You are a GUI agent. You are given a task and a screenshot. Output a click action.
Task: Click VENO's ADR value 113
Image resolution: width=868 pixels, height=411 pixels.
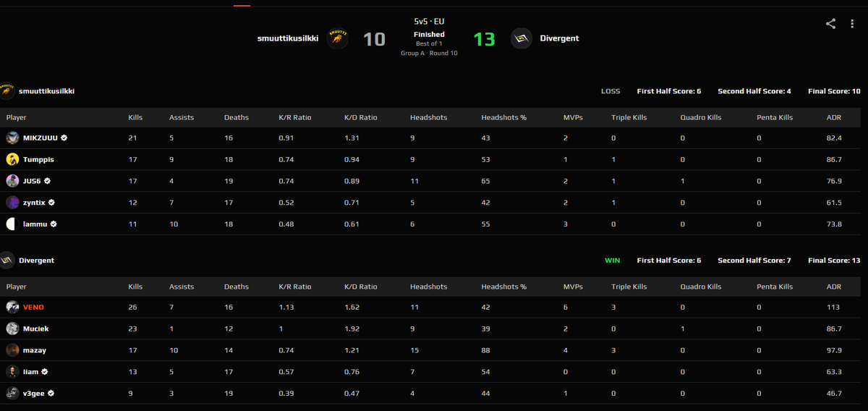[833, 307]
